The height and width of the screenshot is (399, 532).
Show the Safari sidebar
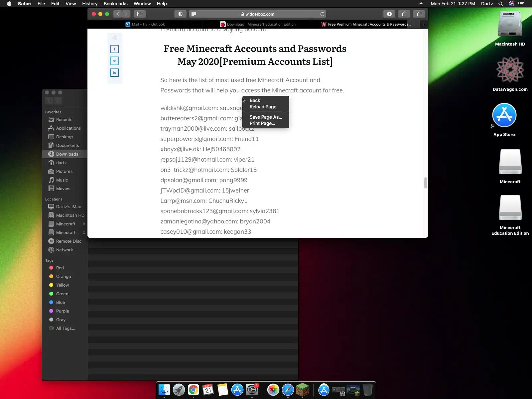point(140,14)
